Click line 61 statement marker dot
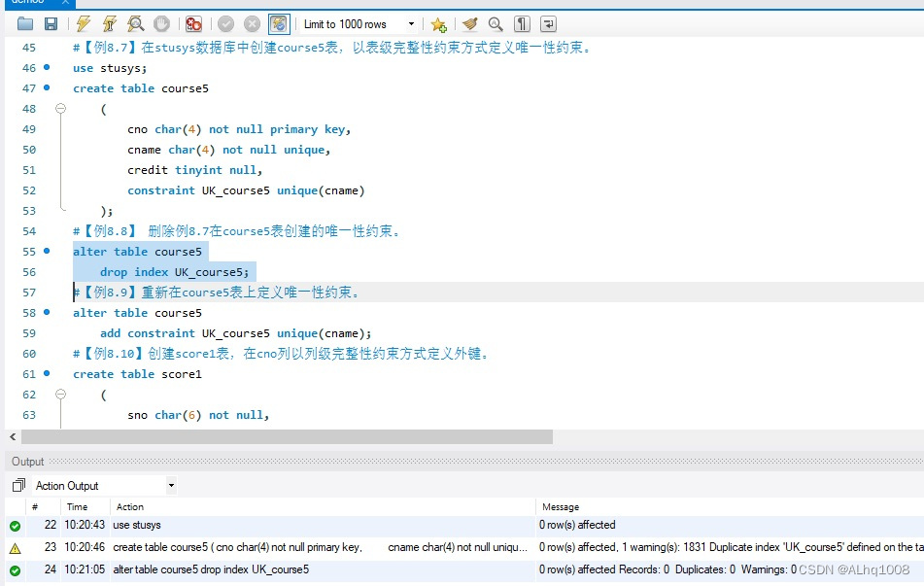924x586 pixels. [x=48, y=373]
